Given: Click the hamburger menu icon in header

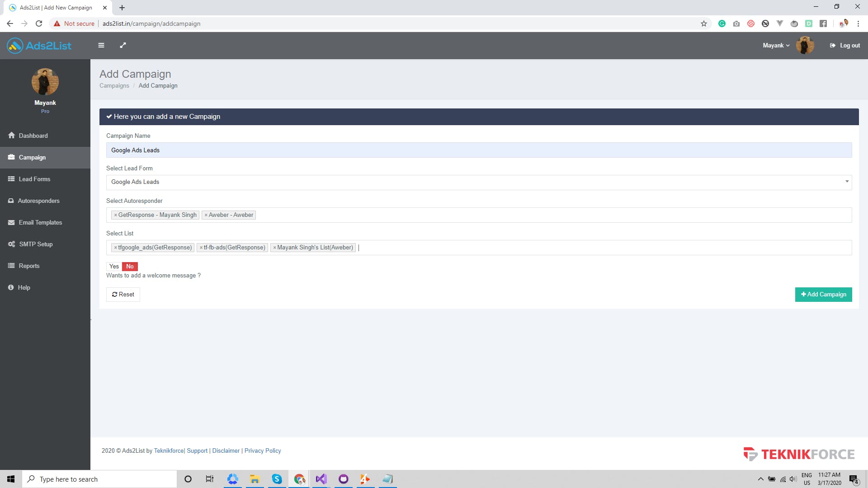Looking at the screenshot, I should (x=101, y=45).
